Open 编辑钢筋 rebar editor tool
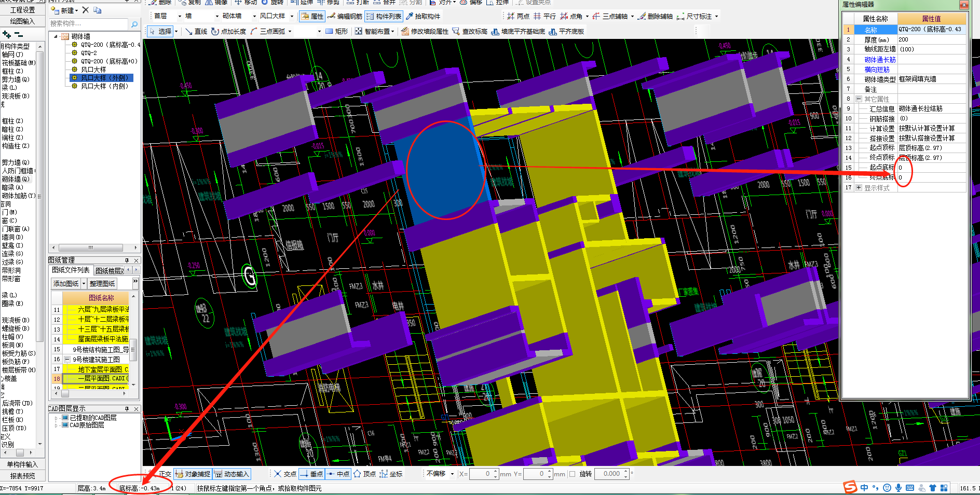Image resolution: width=980 pixels, height=495 pixels. 345,16
